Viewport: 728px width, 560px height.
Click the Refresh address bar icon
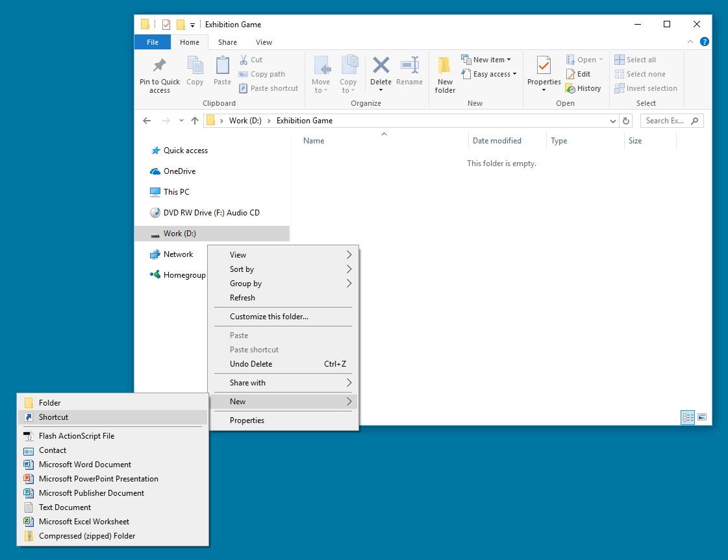coord(626,121)
